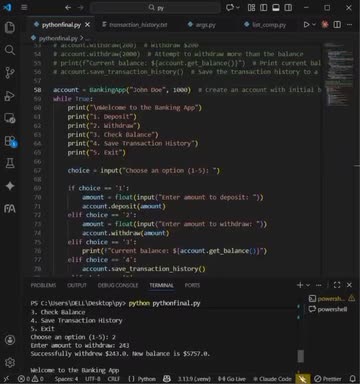Click the application hamburger menu
The image size is (360, 384).
click(x=24, y=7)
